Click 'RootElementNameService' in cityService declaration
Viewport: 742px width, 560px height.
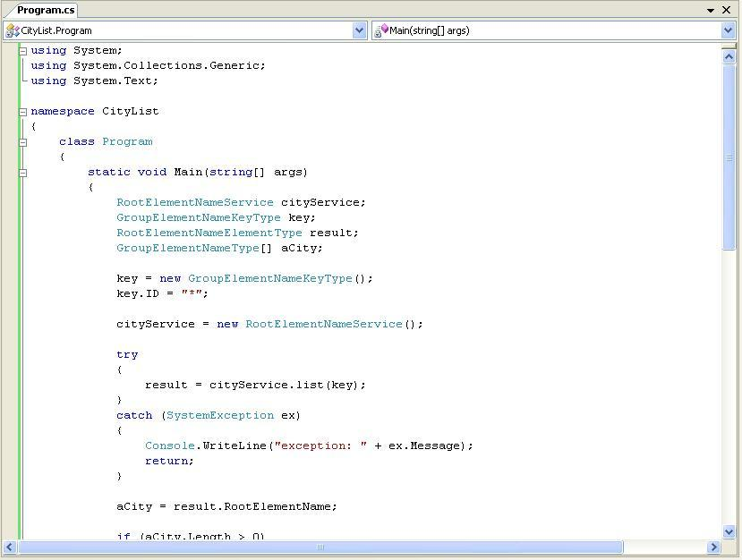coord(195,202)
